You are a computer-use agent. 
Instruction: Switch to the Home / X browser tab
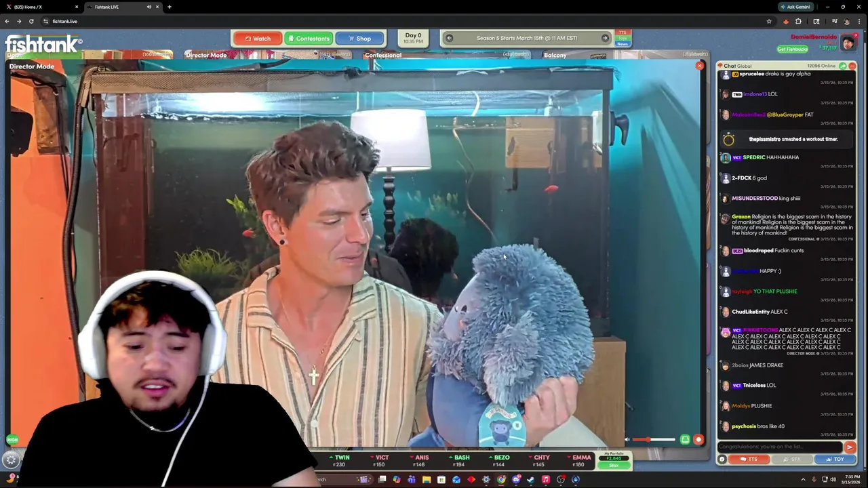click(41, 7)
